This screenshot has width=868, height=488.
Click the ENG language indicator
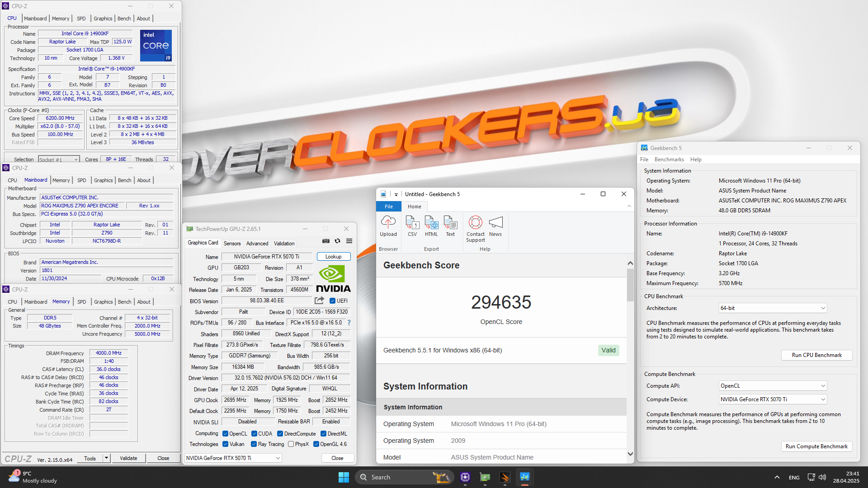[794, 478]
